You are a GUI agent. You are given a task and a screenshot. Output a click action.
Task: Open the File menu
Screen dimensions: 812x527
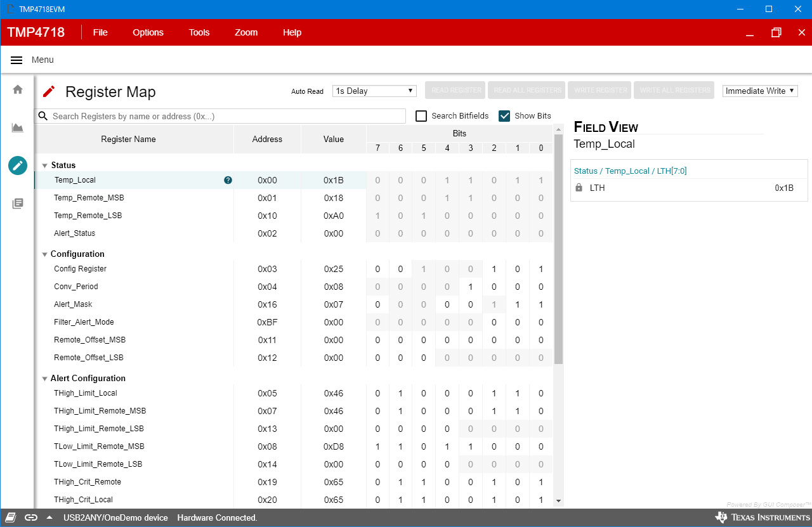100,32
